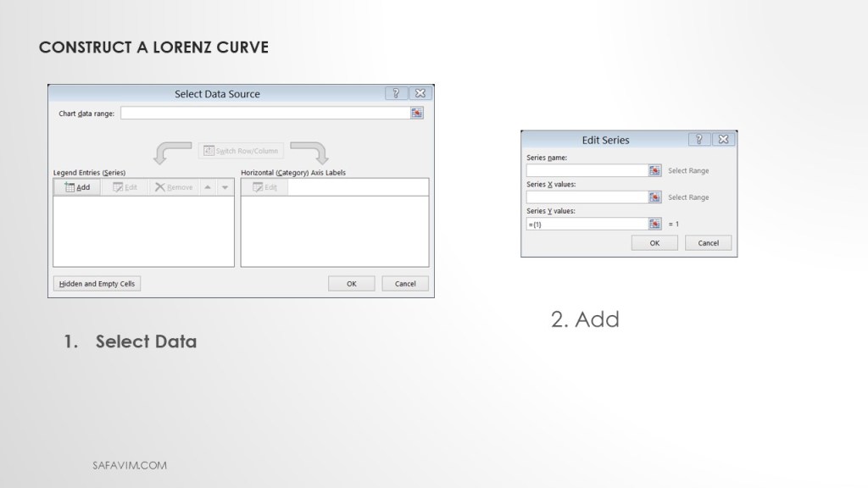Click Remove in Legend Entries
868x488 pixels.
[173, 187]
